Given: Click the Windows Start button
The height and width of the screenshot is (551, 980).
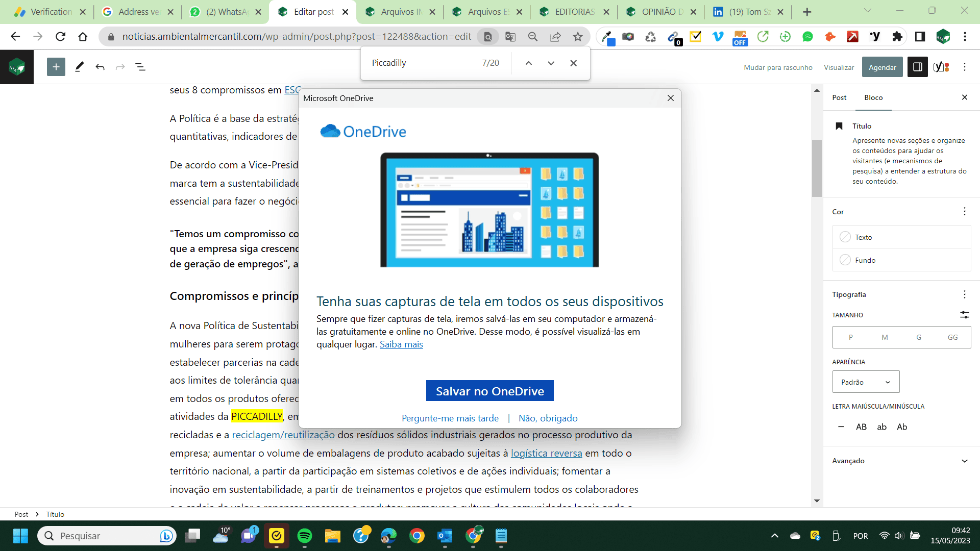Looking at the screenshot, I should 20,536.
